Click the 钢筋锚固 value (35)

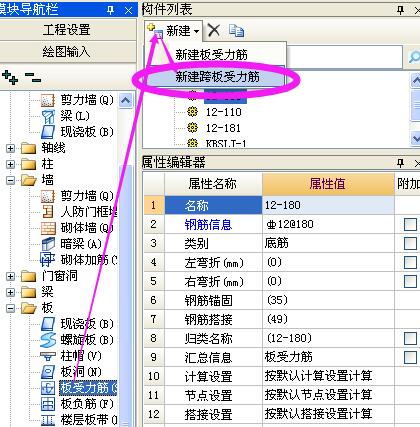click(x=328, y=300)
